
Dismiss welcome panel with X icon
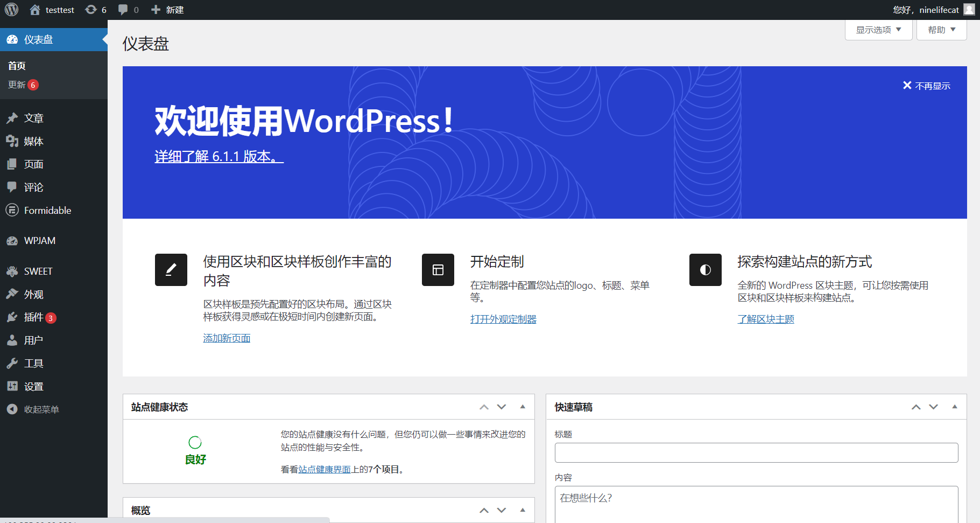(x=907, y=86)
